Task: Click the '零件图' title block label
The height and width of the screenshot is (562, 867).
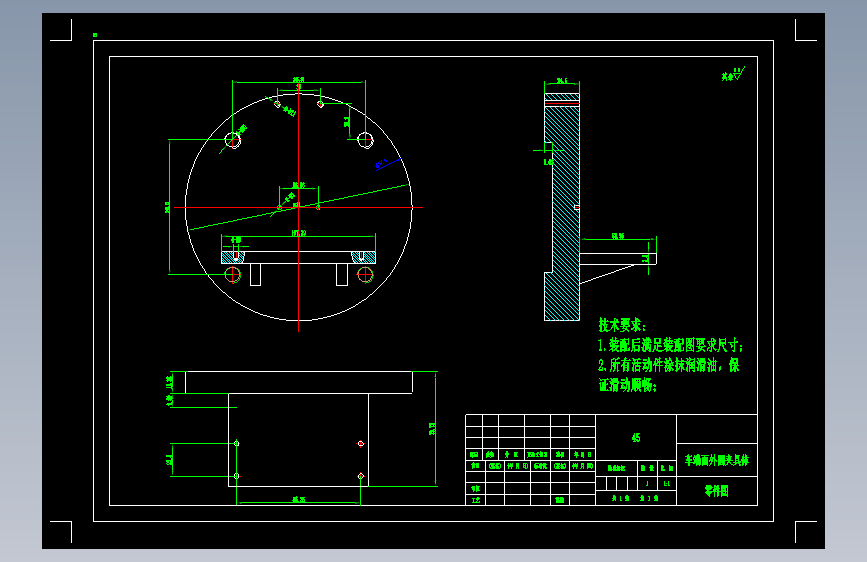Action: pos(717,491)
